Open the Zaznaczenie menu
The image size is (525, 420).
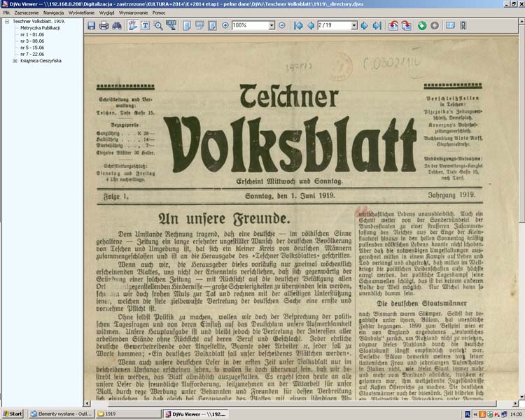pos(27,13)
